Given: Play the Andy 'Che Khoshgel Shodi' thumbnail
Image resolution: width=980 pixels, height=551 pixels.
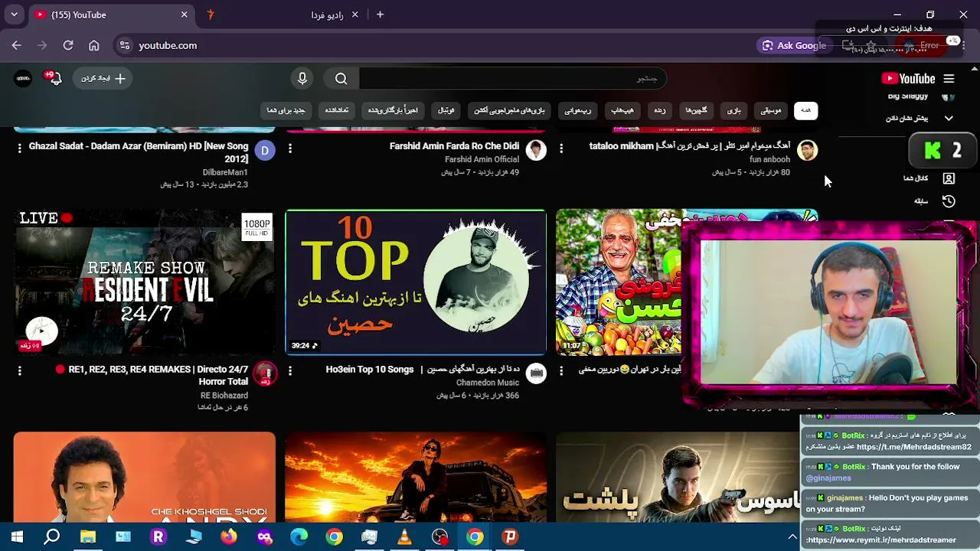Looking at the screenshot, I should click(x=145, y=477).
